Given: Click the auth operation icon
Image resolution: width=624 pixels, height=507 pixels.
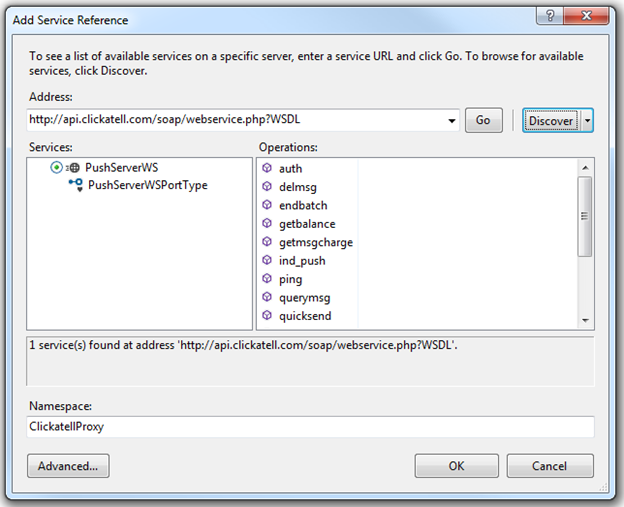Looking at the screenshot, I should click(267, 169).
